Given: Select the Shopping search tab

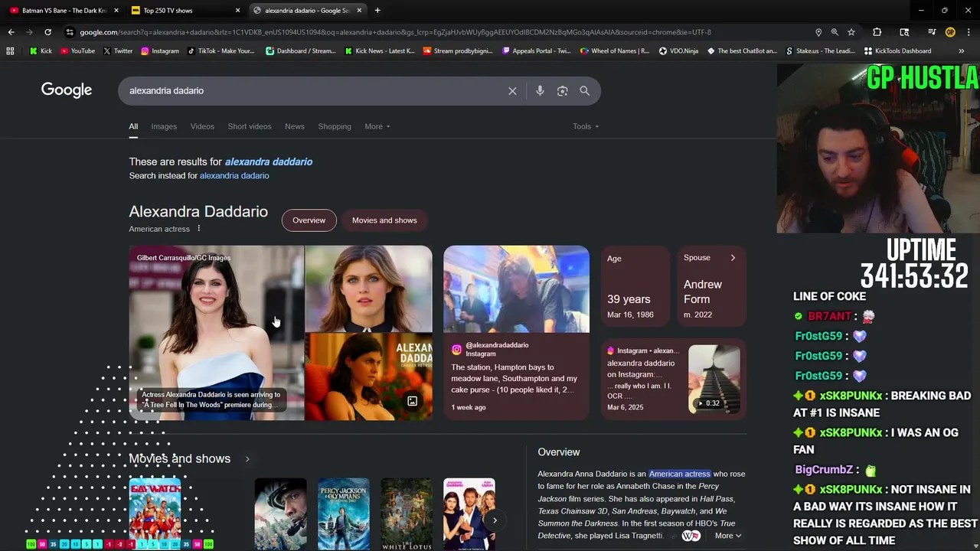Looking at the screenshot, I should click(335, 126).
